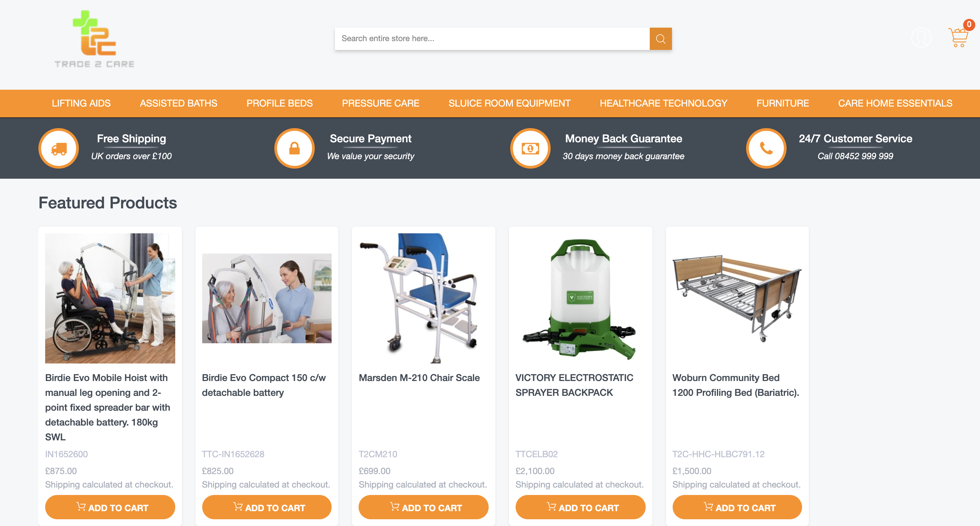Image resolution: width=980 pixels, height=526 pixels.
Task: Click the Free Shipping truck icon
Action: coord(59,148)
